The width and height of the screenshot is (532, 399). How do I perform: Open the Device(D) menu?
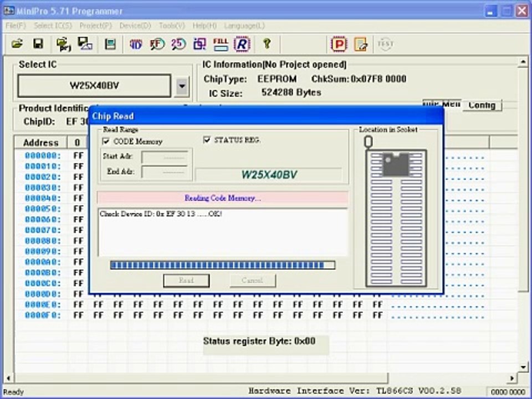(135, 26)
